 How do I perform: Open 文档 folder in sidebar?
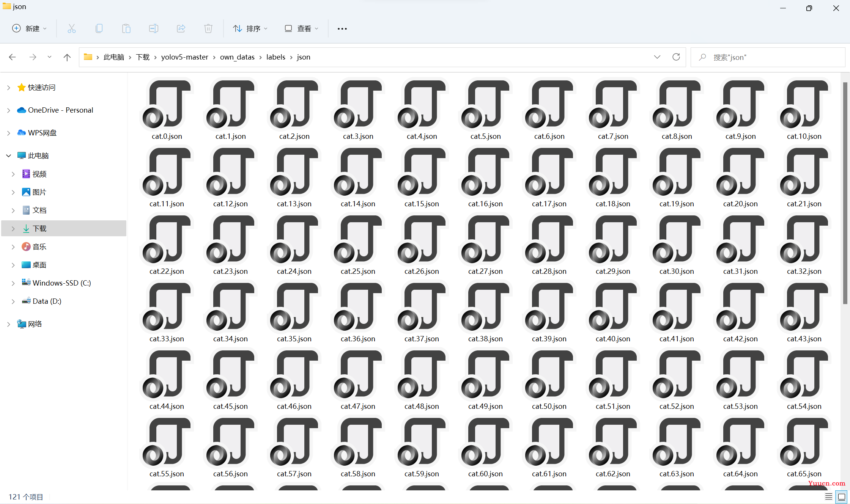pyautogui.click(x=39, y=210)
